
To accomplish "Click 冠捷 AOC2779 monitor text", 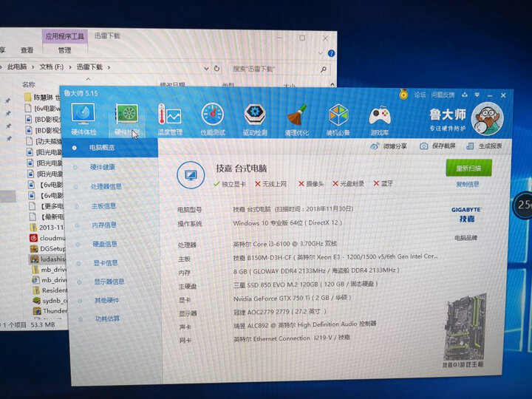I will 280,312.
